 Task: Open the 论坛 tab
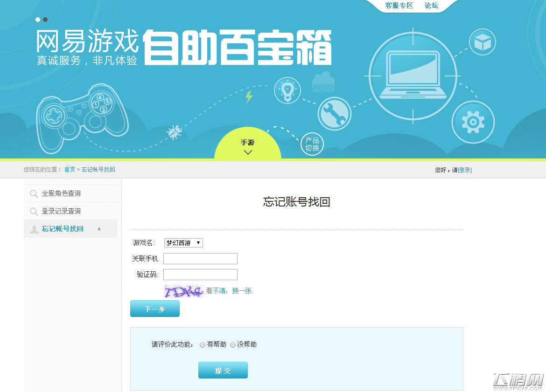coord(431,6)
